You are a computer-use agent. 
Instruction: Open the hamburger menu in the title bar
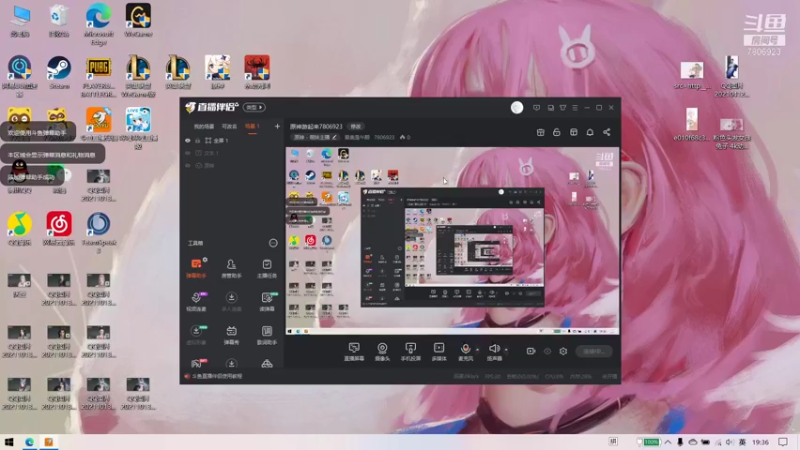(x=575, y=108)
